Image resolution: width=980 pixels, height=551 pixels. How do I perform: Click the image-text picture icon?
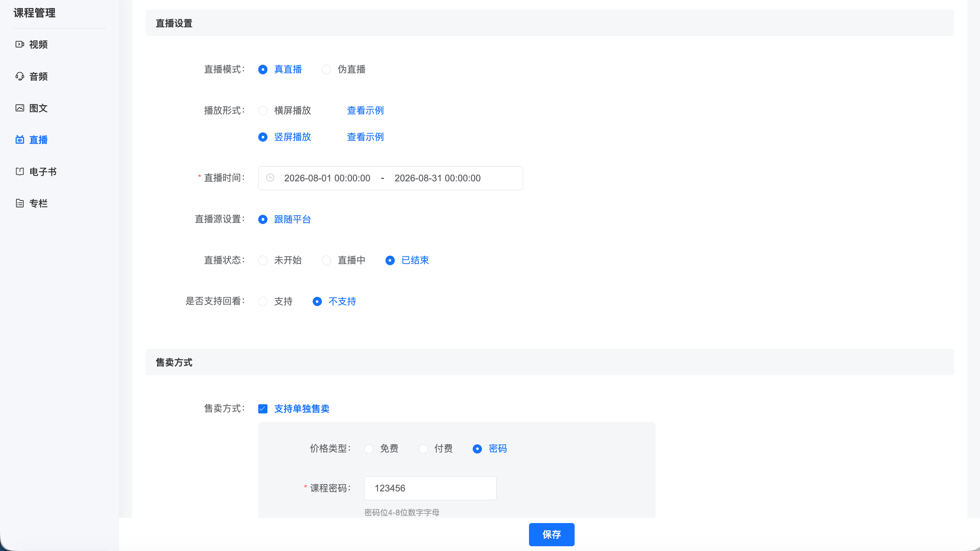coord(20,108)
